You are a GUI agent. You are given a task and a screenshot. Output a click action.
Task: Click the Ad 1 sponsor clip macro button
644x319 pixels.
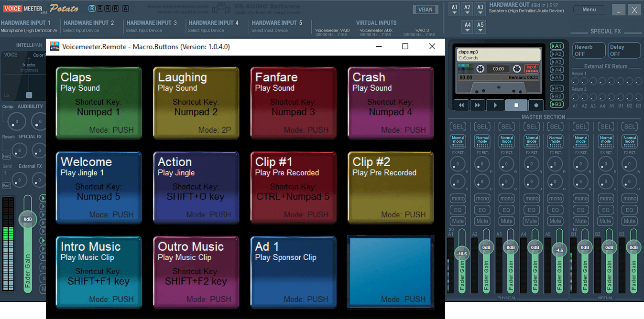tap(294, 272)
